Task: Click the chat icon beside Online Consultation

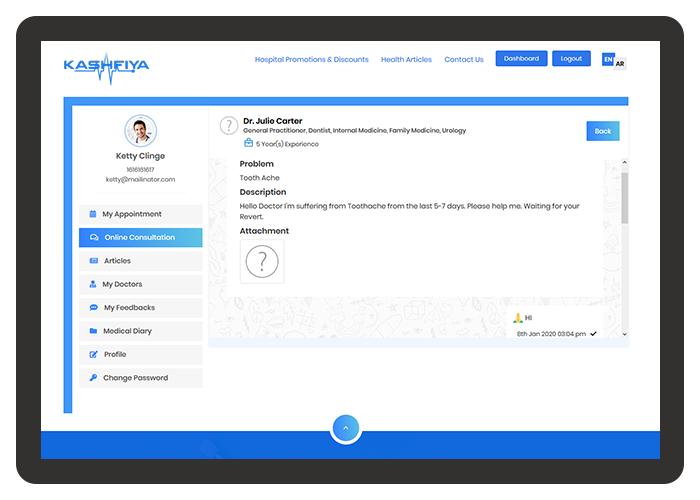Action: coord(94,238)
